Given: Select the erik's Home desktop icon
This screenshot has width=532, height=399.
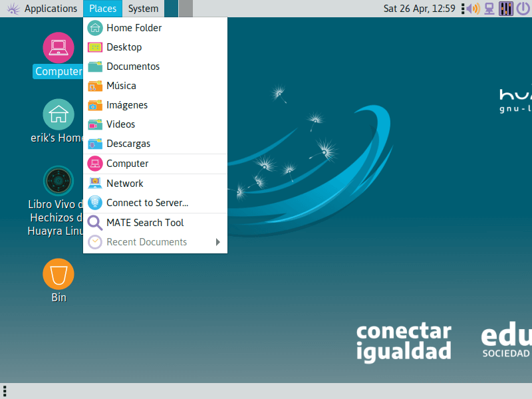Looking at the screenshot, I should [x=59, y=114].
